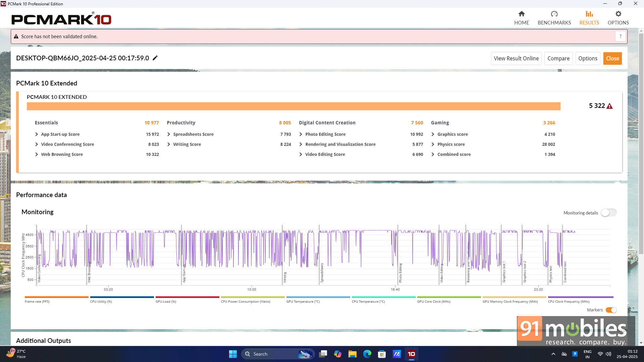Open Task View from taskbar
The width and height of the screenshot is (644, 362).
point(323,354)
